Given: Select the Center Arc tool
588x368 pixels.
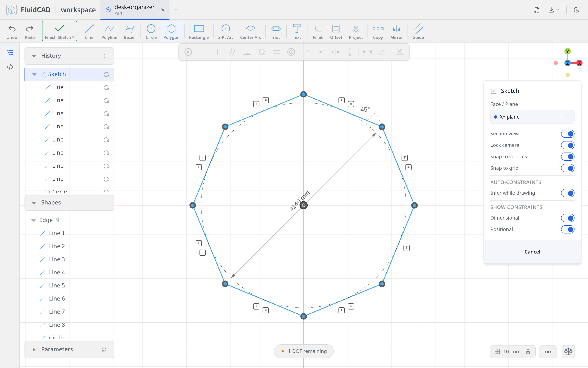Looking at the screenshot, I should [x=251, y=32].
